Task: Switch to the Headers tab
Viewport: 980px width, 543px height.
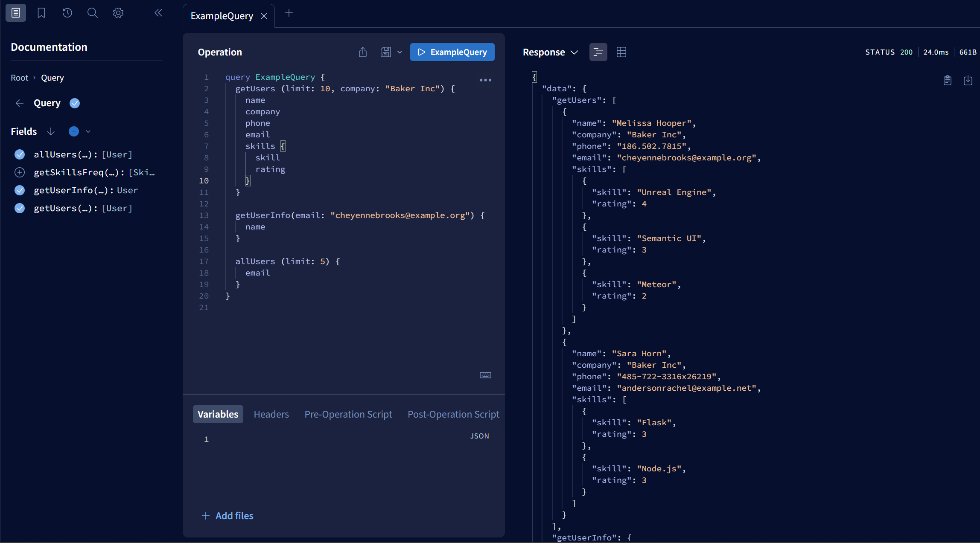Action: [x=271, y=414]
